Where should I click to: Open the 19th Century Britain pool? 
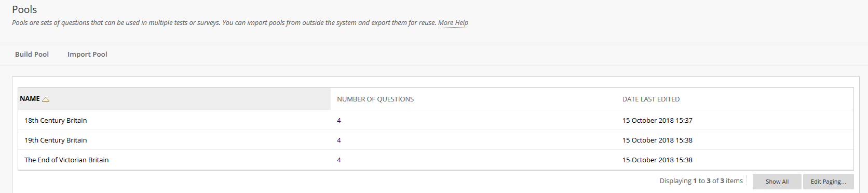pos(56,140)
